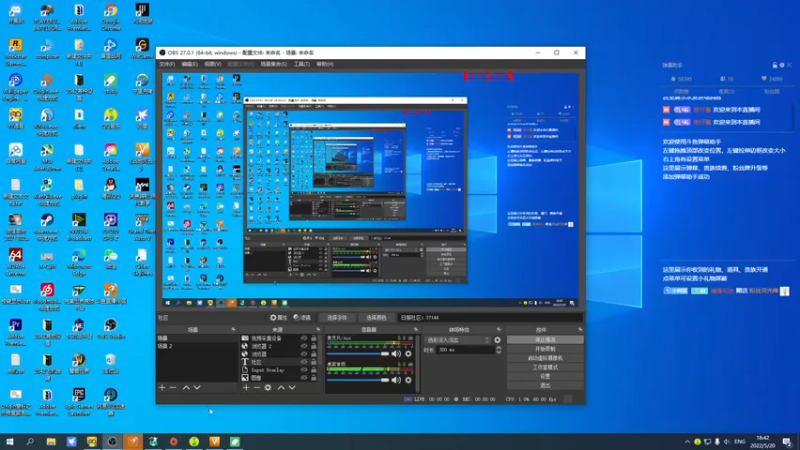
Task: Open the Microsoft Edge desktop shortcut
Action: pyautogui.click(x=79, y=260)
